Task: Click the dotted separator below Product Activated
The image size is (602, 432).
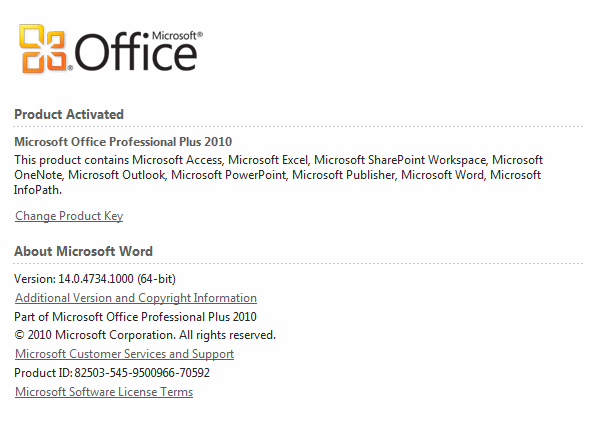Action: click(x=298, y=126)
